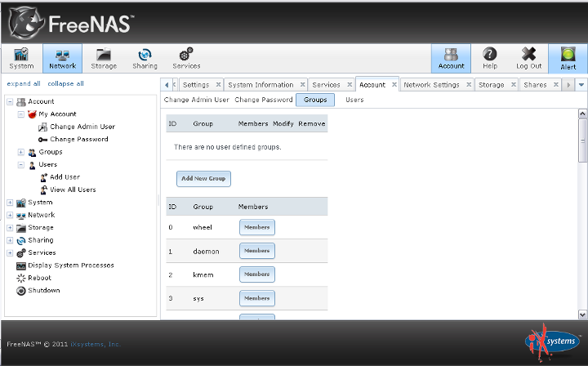Click the System tree icon
Image resolution: width=588 pixels, height=366 pixels.
point(21,203)
